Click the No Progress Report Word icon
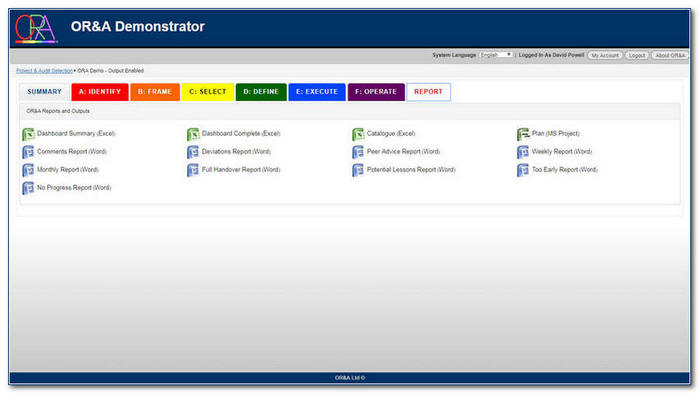The width and height of the screenshot is (700, 394). click(28, 188)
